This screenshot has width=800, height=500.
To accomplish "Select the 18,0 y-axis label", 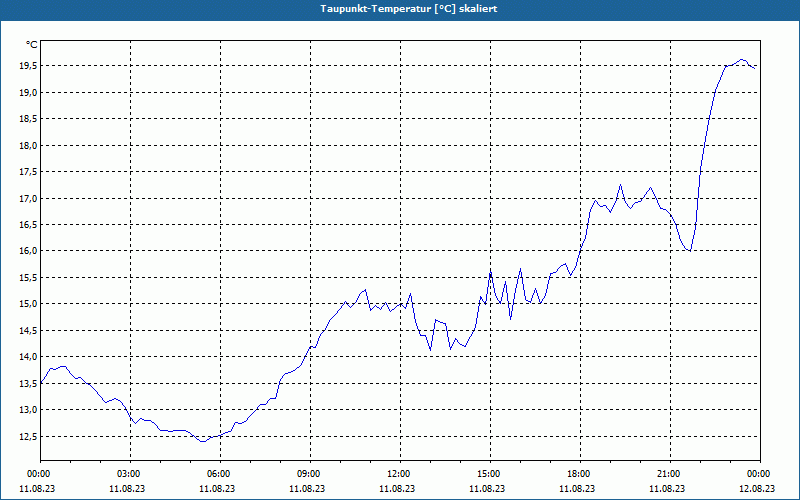I will [x=28, y=145].
